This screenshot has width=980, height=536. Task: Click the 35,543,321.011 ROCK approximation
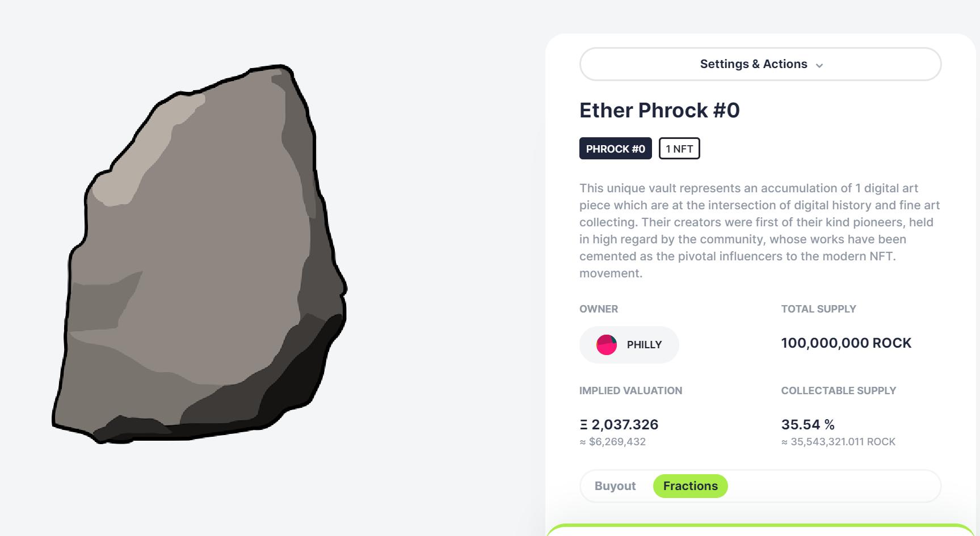click(843, 442)
